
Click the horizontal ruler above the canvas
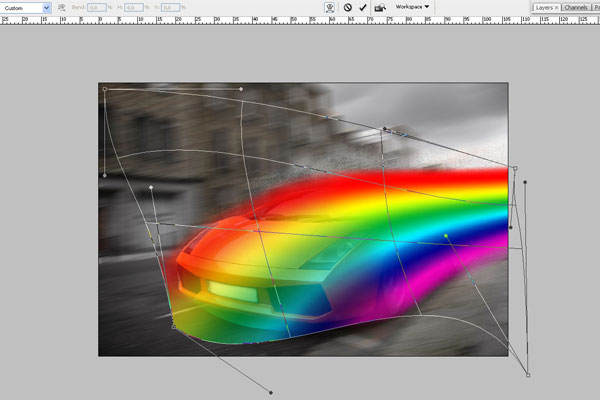(300, 20)
